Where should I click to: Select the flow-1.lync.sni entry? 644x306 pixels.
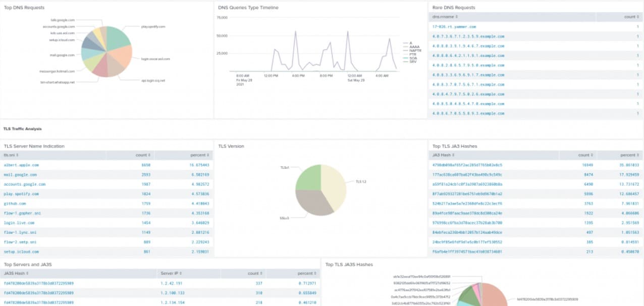[20, 232]
